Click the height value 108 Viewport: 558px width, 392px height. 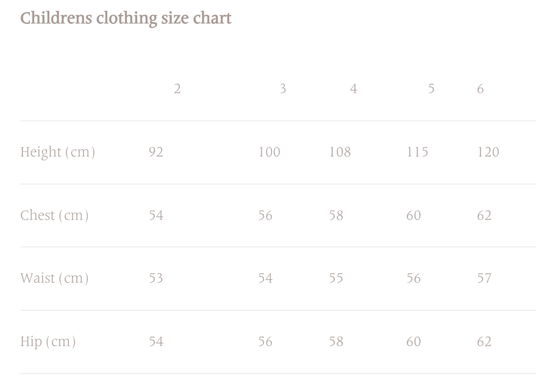coord(340,152)
